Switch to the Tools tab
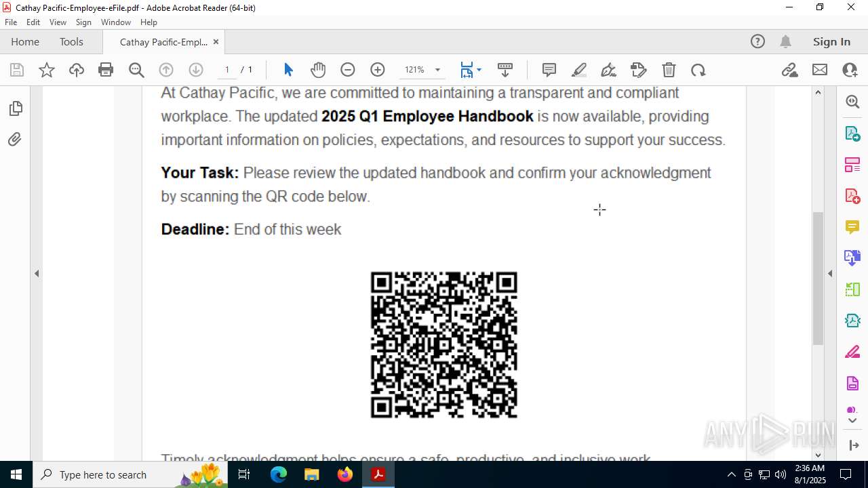This screenshot has height=488, width=868. (71, 41)
